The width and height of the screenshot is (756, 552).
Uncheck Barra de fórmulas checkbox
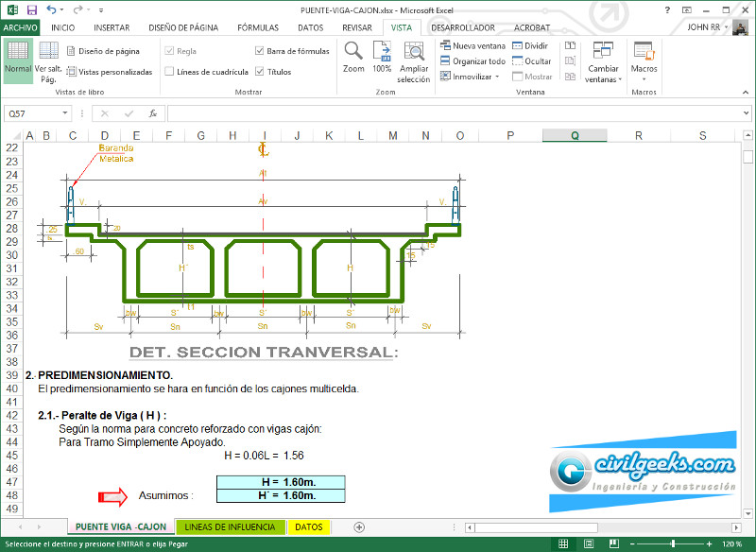[260, 51]
